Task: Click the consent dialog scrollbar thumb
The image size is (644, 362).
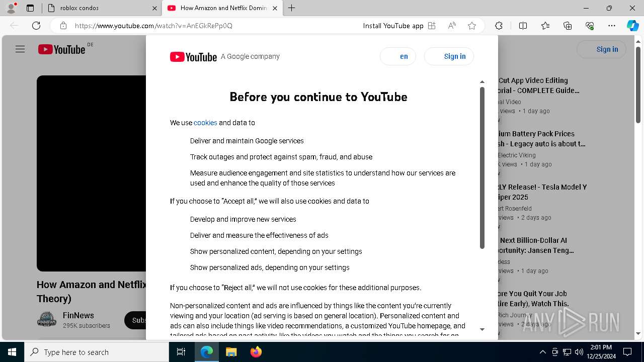Action: tap(482, 168)
